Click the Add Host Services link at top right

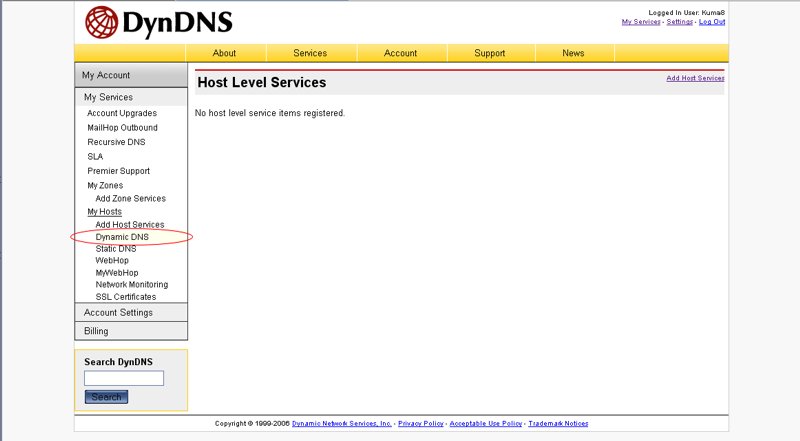tap(695, 78)
